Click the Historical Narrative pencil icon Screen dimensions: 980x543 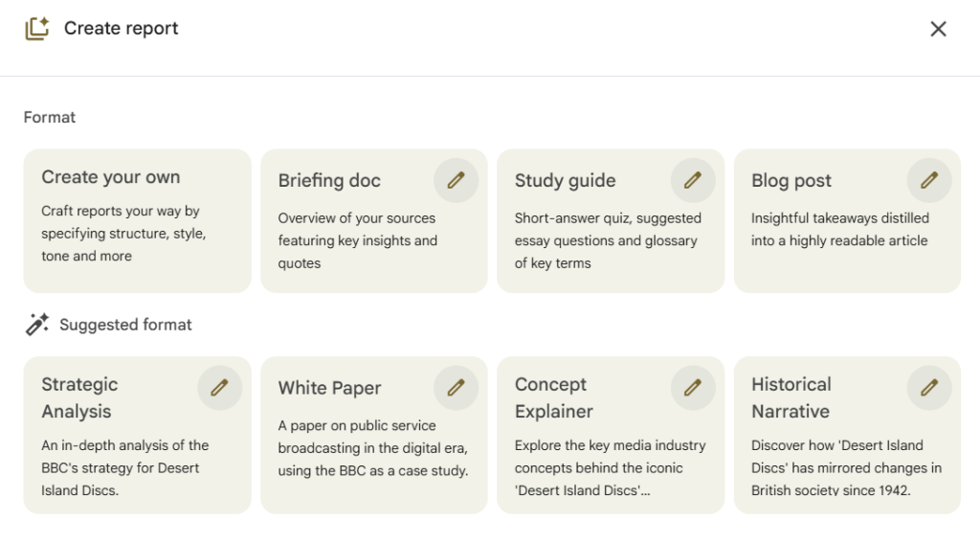(x=929, y=388)
